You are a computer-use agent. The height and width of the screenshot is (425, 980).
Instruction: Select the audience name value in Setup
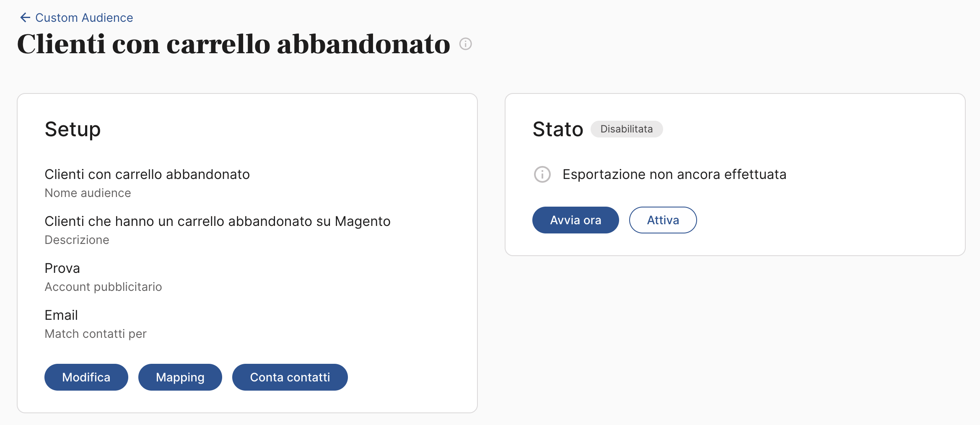click(147, 174)
